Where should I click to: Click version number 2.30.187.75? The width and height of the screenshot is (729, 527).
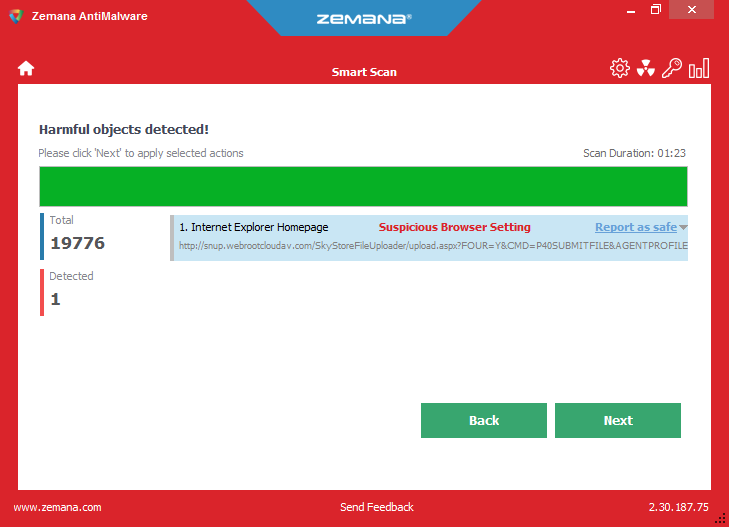(x=678, y=507)
